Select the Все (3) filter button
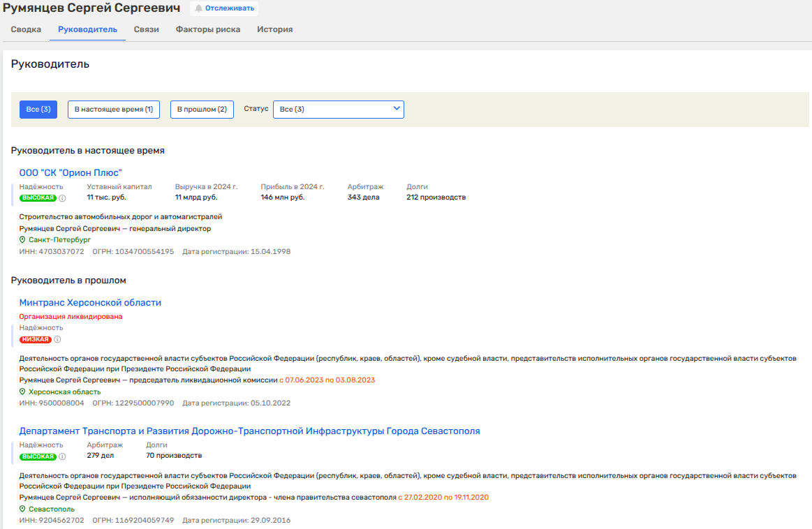Image resolution: width=812 pixels, height=529 pixels. click(x=38, y=110)
